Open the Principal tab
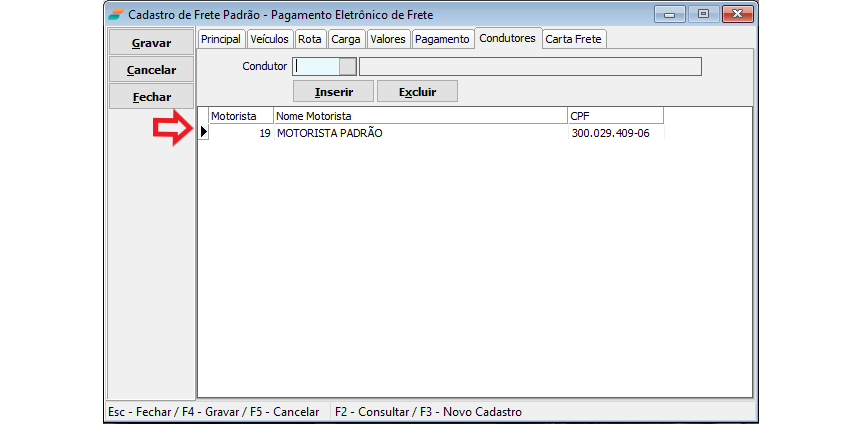The height and width of the screenshot is (424, 862). [220, 39]
